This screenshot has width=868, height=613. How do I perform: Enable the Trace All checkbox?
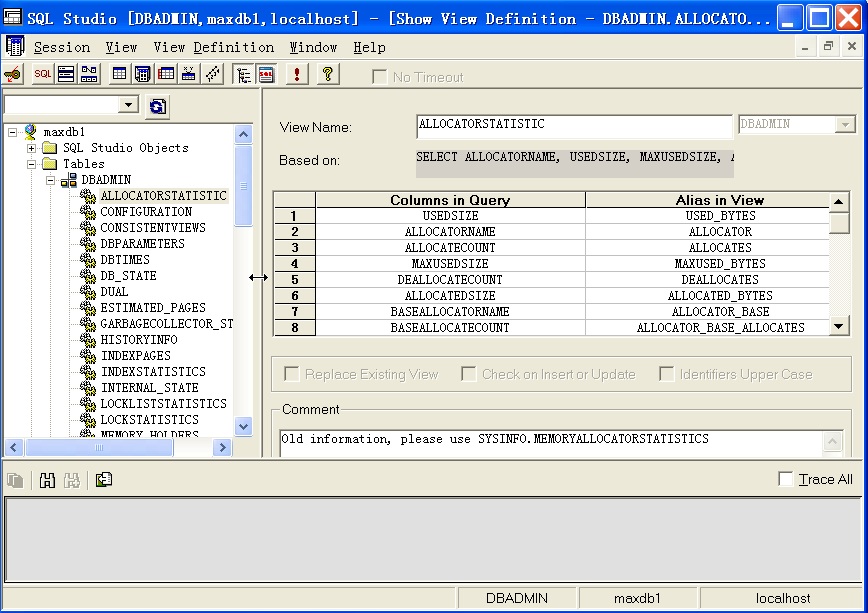[x=786, y=480]
